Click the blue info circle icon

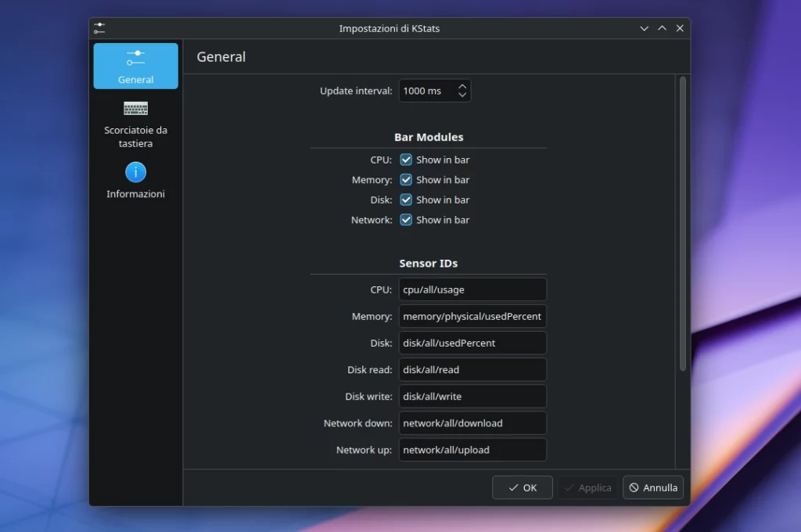click(135, 172)
